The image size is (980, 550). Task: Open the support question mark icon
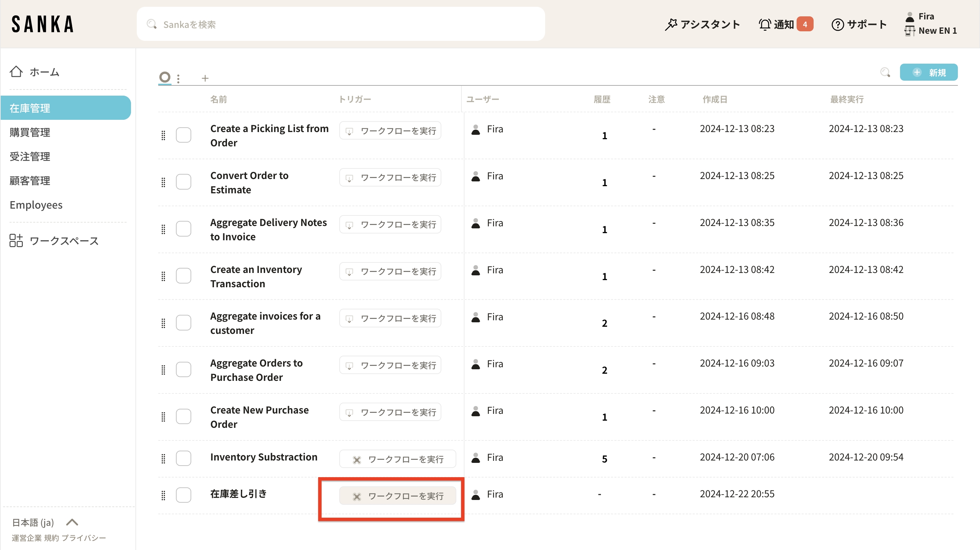pyautogui.click(x=837, y=25)
